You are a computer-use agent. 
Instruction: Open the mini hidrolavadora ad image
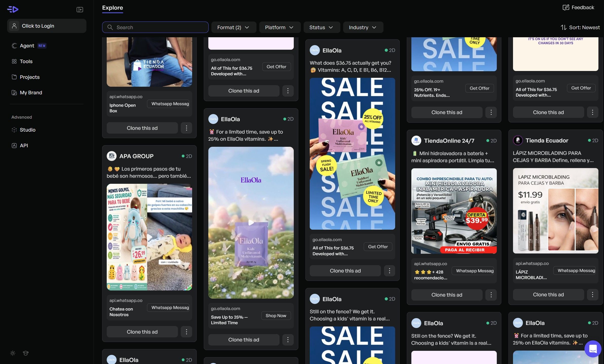pos(454,211)
